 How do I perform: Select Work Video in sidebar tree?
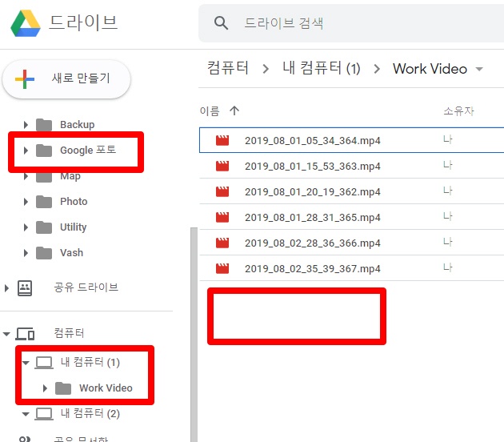point(106,388)
